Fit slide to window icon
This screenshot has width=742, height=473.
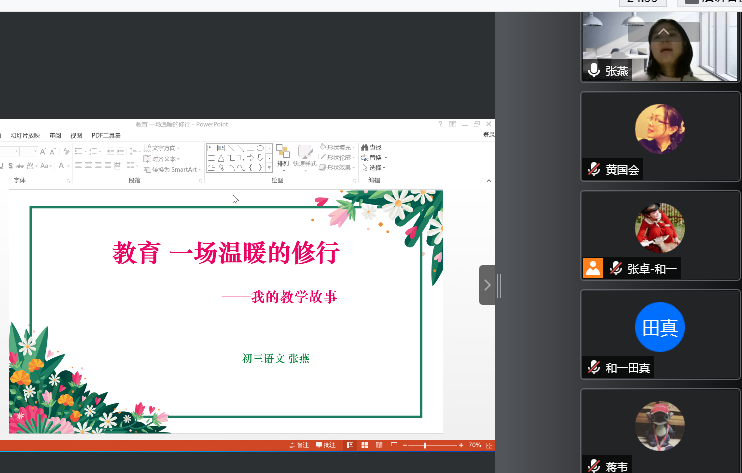point(489,444)
